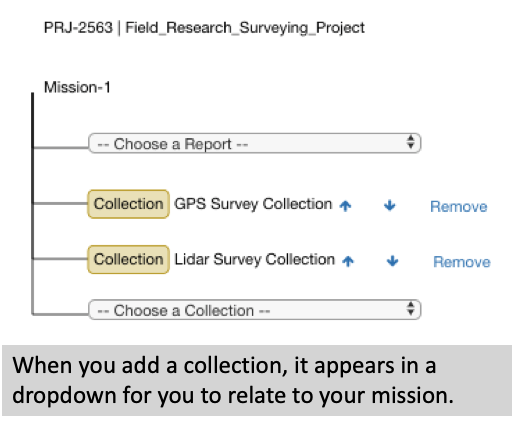The width and height of the screenshot is (515, 422).
Task: Click the gray caption about adding a collection
Action: 257,380
